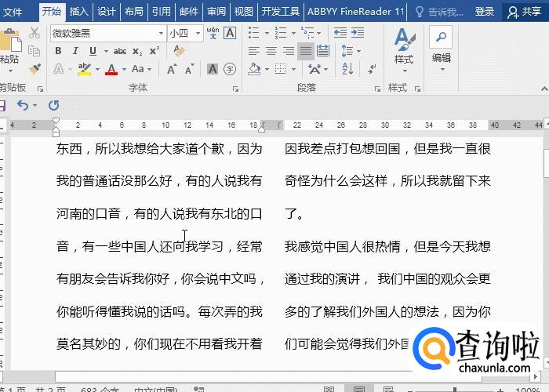Screen dimensions: 549x392
Task: Apply red font color
Action: [111, 69]
